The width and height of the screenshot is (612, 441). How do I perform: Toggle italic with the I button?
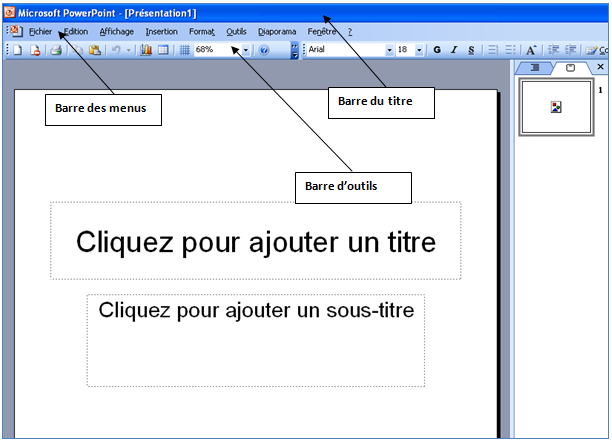tap(454, 50)
